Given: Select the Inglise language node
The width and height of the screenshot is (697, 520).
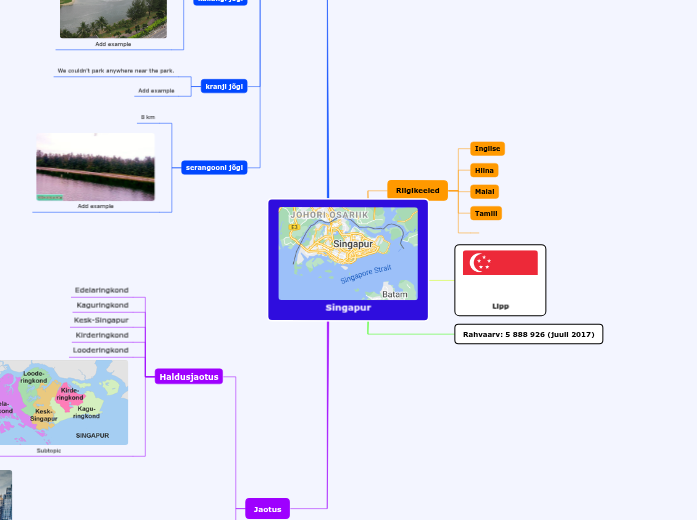Looking at the screenshot, I should click(487, 148).
